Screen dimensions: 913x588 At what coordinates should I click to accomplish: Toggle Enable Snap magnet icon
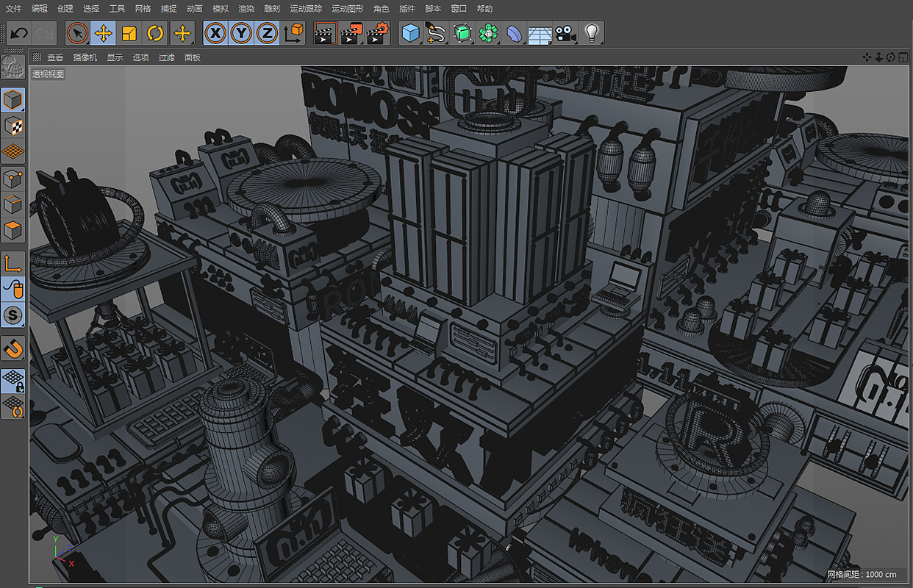[12, 348]
